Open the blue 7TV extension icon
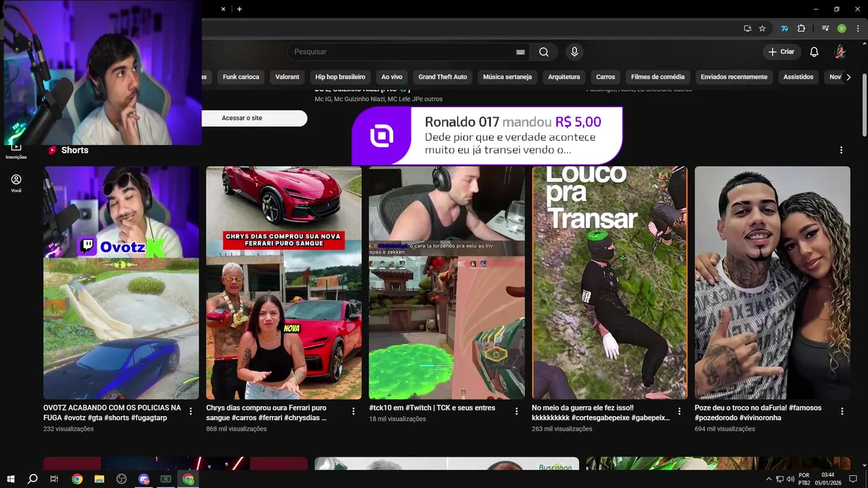Screen dimensions: 868x488 coord(785,28)
